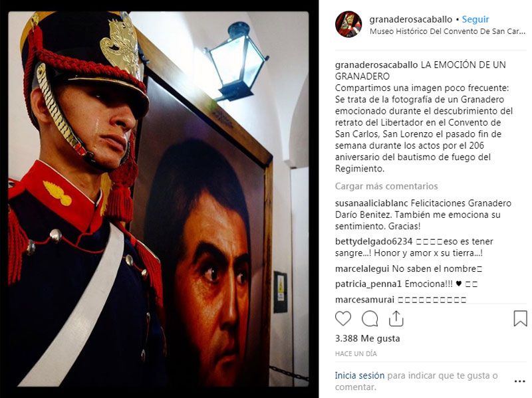This screenshot has width=532, height=398.
Task: Open comments via the speech bubble icon
Action: click(370, 319)
